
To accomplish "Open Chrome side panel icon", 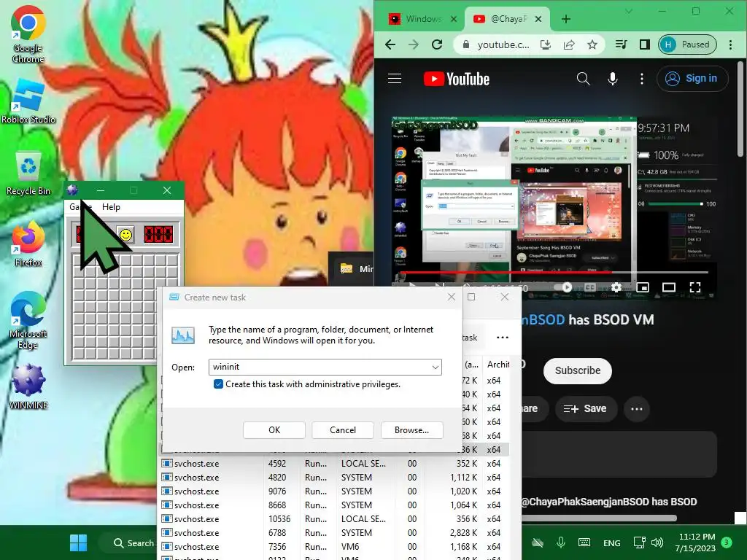I will pos(645,44).
